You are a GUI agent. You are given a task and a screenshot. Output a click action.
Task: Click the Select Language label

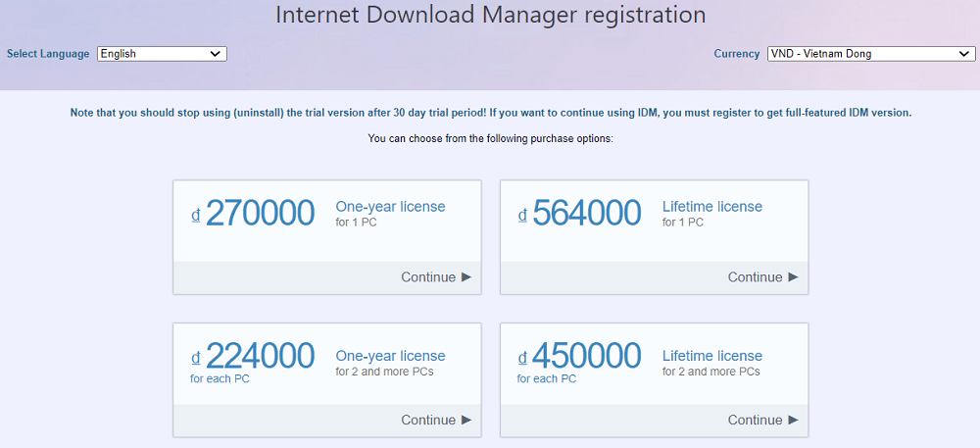tap(48, 54)
